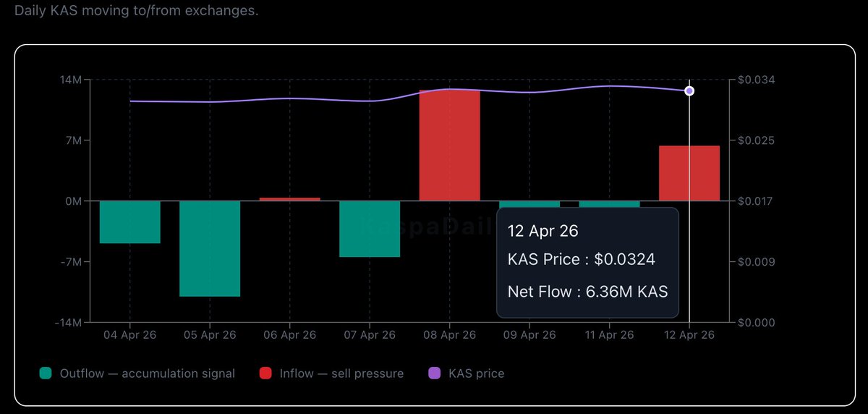
Task: Click the 08 Apr 26 x-axis date label
Action: click(449, 335)
